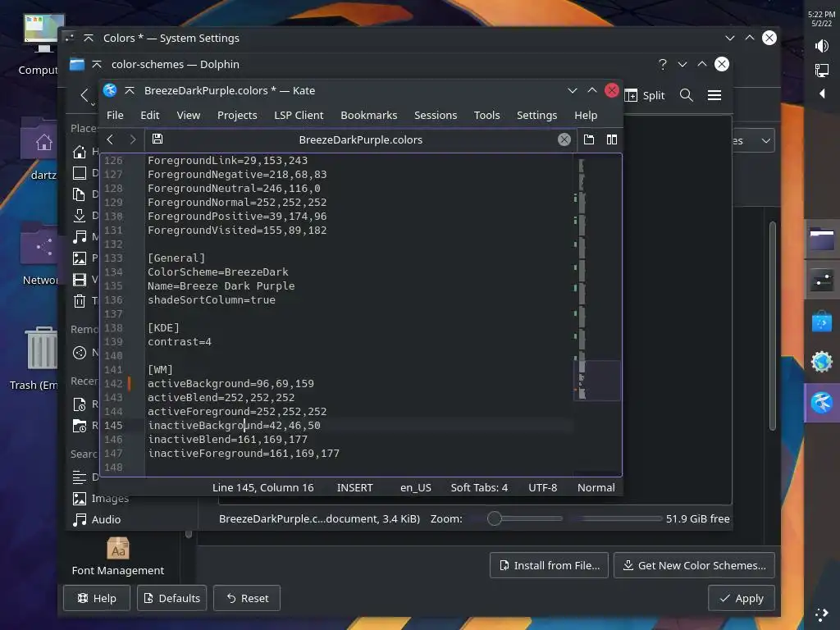Click Get New Color Schemes button
The width and height of the screenshot is (840, 630).
(694, 566)
